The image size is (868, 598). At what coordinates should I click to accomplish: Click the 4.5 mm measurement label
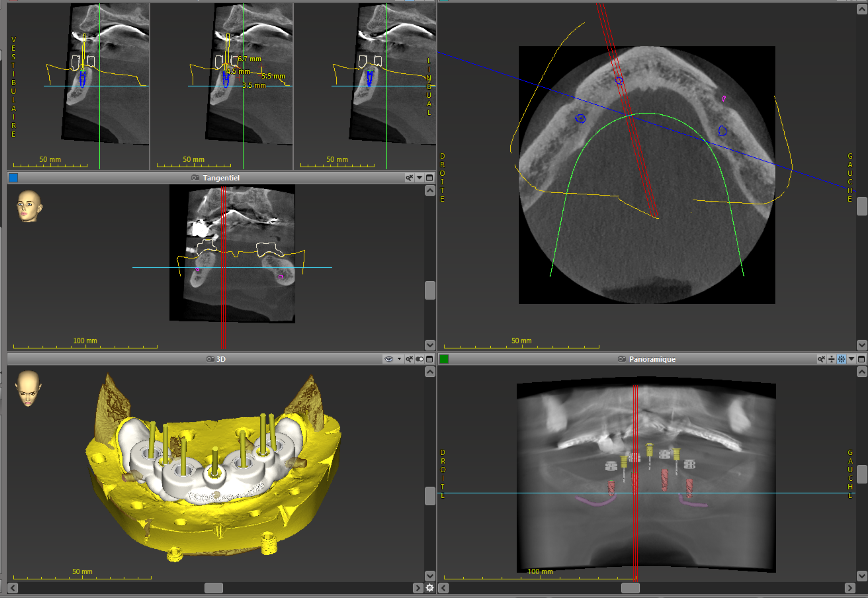[238, 71]
